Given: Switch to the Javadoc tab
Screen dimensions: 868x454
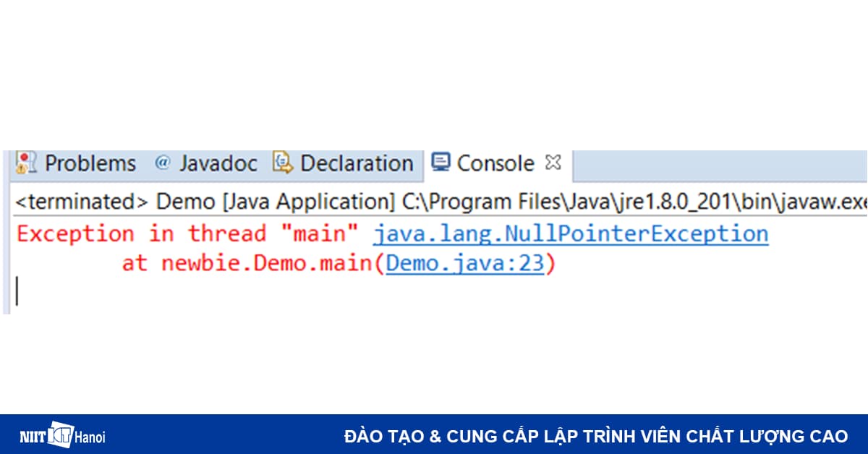Looking at the screenshot, I should point(218,163).
